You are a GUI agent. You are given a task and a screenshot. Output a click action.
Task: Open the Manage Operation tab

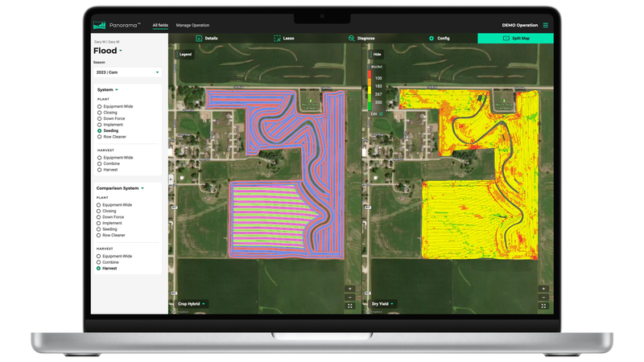pos(192,25)
